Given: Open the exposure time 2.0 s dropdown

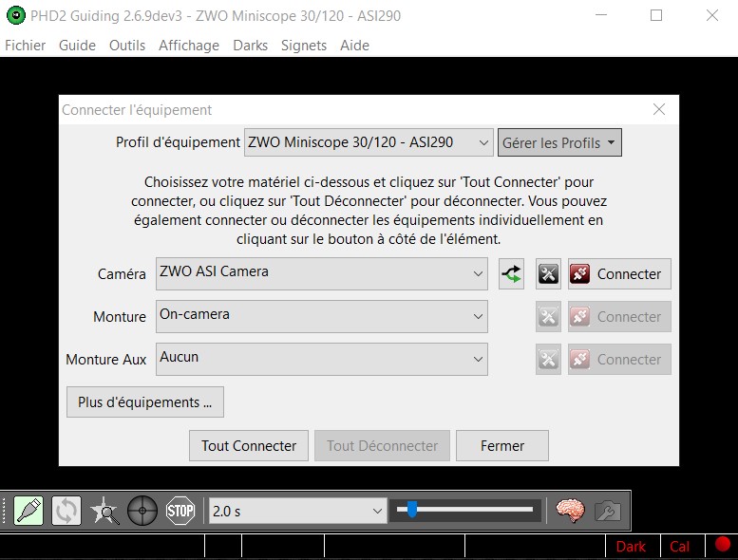Looking at the screenshot, I should (297, 511).
